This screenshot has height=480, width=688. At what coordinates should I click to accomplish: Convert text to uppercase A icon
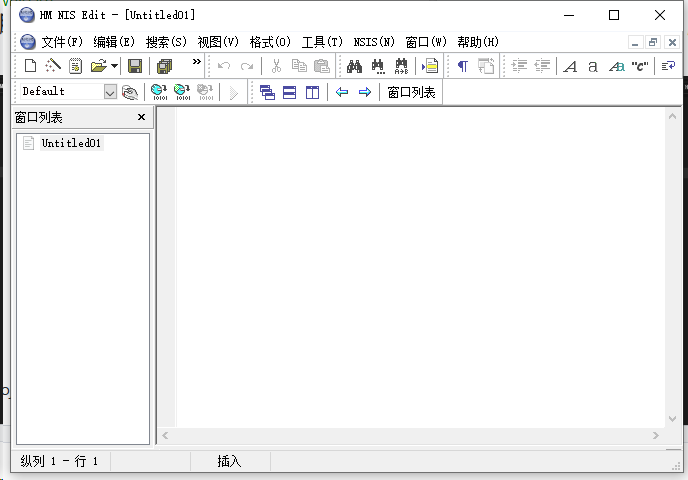pyautogui.click(x=570, y=66)
